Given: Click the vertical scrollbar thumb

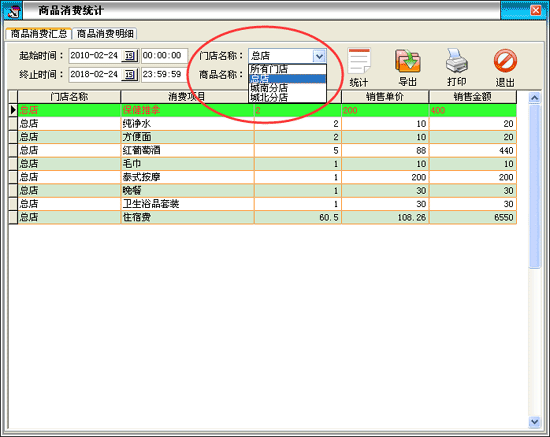Looking at the screenshot, I should 534,186.
